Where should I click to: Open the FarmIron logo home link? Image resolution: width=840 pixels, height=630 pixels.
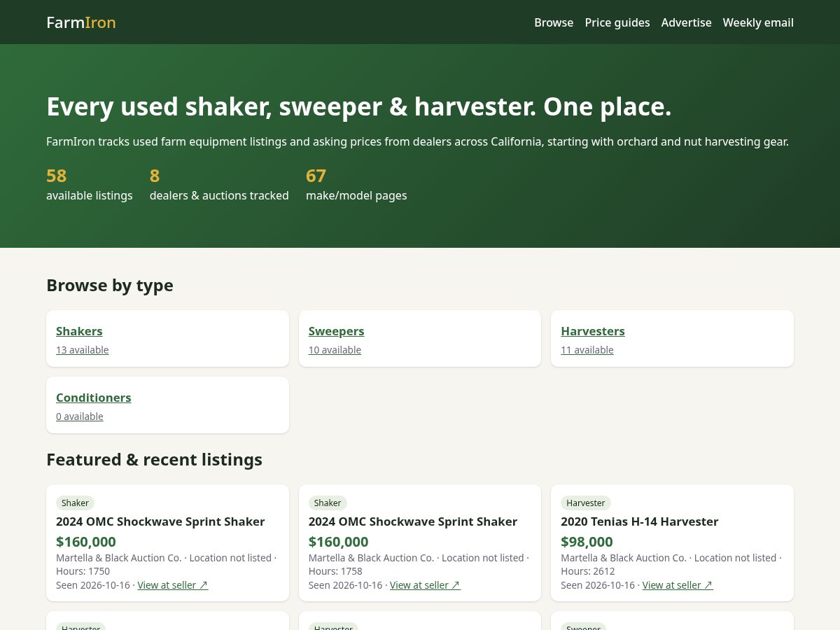pyautogui.click(x=81, y=22)
